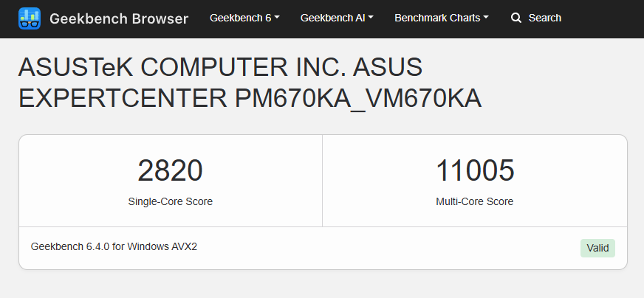Click the Single-Core Score label
The width and height of the screenshot is (644, 298).
click(170, 201)
